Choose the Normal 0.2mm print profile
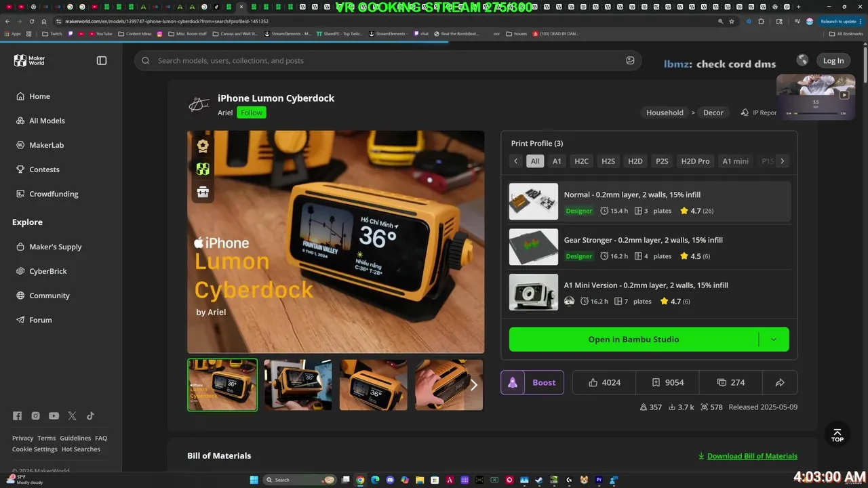Image resolution: width=868 pixels, height=488 pixels. click(x=649, y=202)
